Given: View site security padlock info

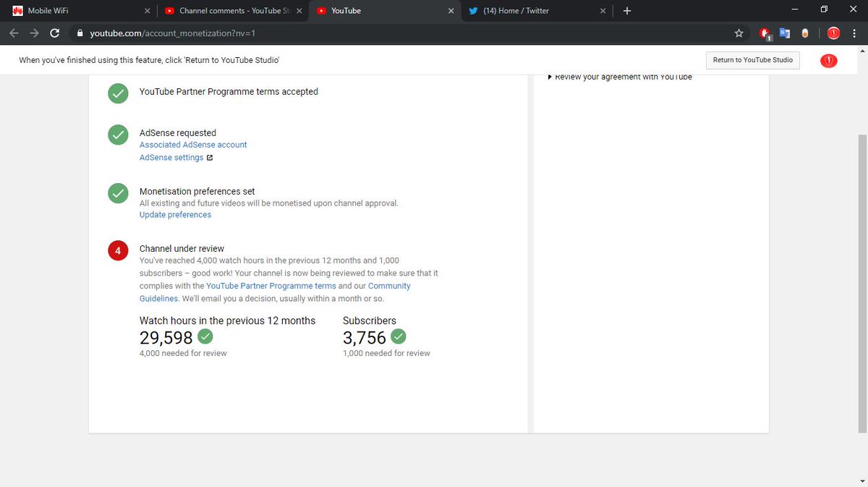Looking at the screenshot, I should point(80,33).
